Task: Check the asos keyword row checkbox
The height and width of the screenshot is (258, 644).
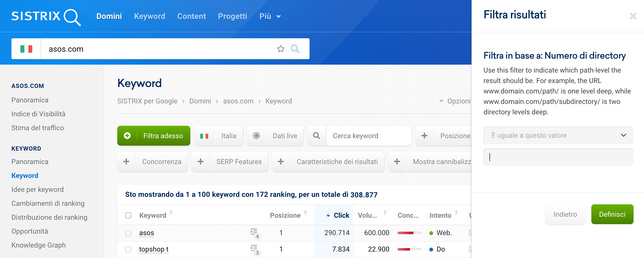Action: click(128, 233)
